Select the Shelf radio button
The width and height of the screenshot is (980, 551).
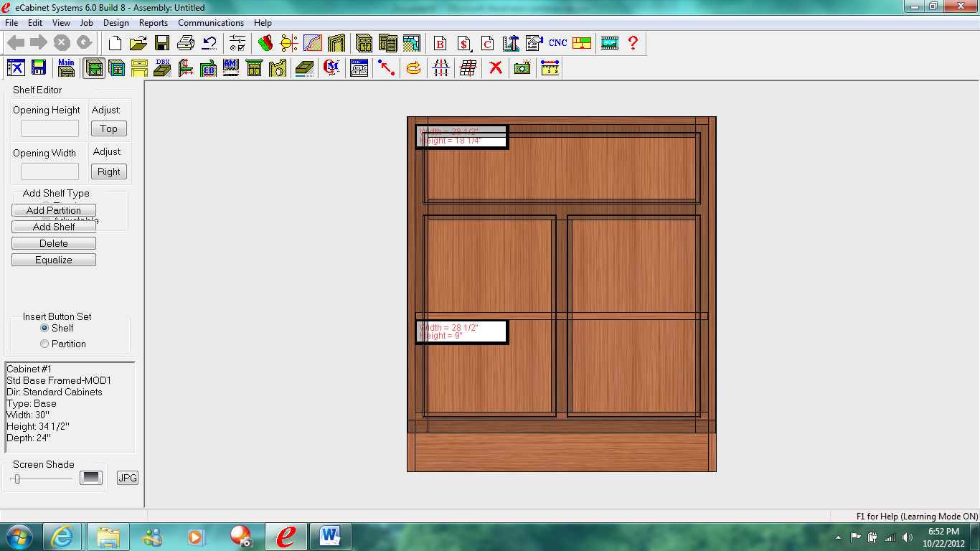point(44,328)
